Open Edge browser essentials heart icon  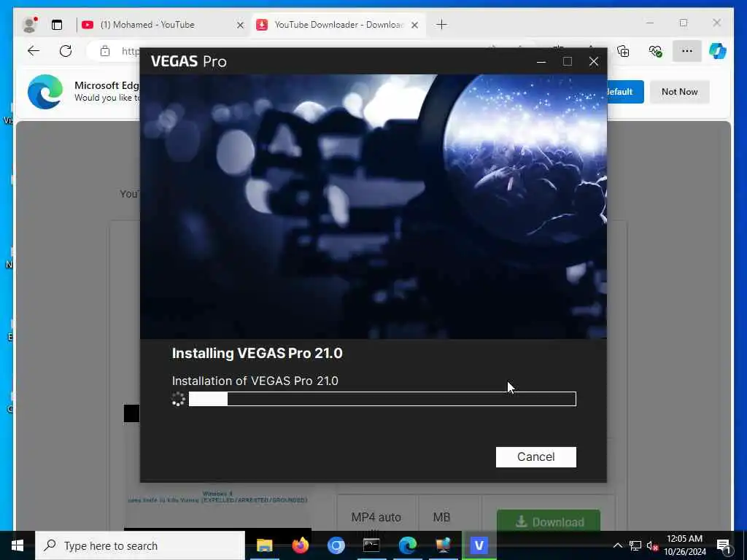[x=656, y=51]
